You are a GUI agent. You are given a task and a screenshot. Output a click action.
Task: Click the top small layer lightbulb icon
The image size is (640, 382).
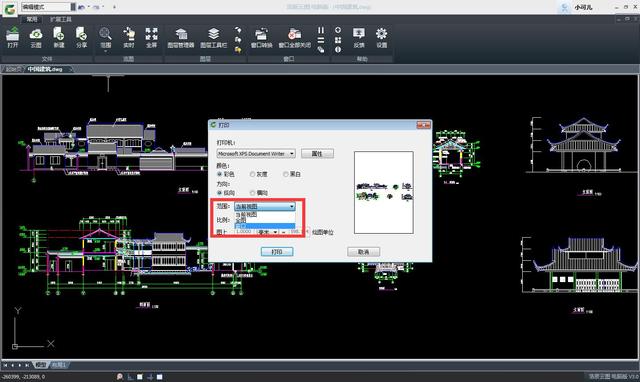(238, 30)
